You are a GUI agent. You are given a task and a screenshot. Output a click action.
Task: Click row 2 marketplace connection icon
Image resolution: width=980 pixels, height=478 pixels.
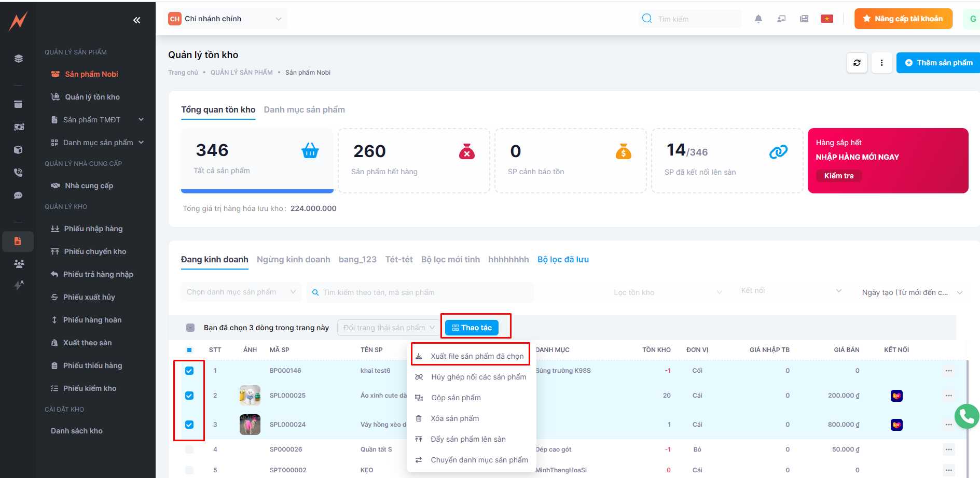tap(896, 396)
